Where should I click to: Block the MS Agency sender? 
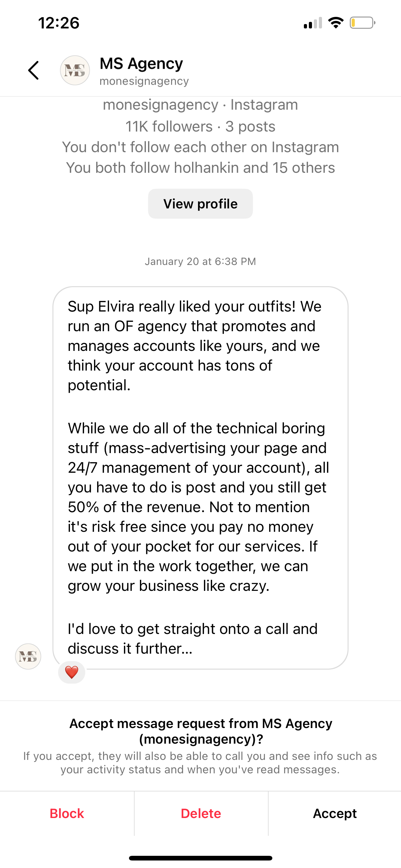pyautogui.click(x=67, y=813)
